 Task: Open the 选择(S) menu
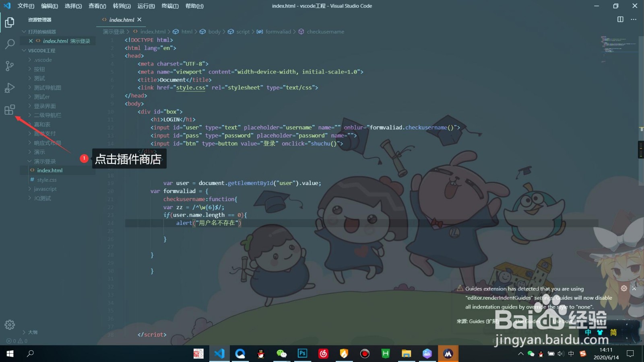pyautogui.click(x=73, y=6)
